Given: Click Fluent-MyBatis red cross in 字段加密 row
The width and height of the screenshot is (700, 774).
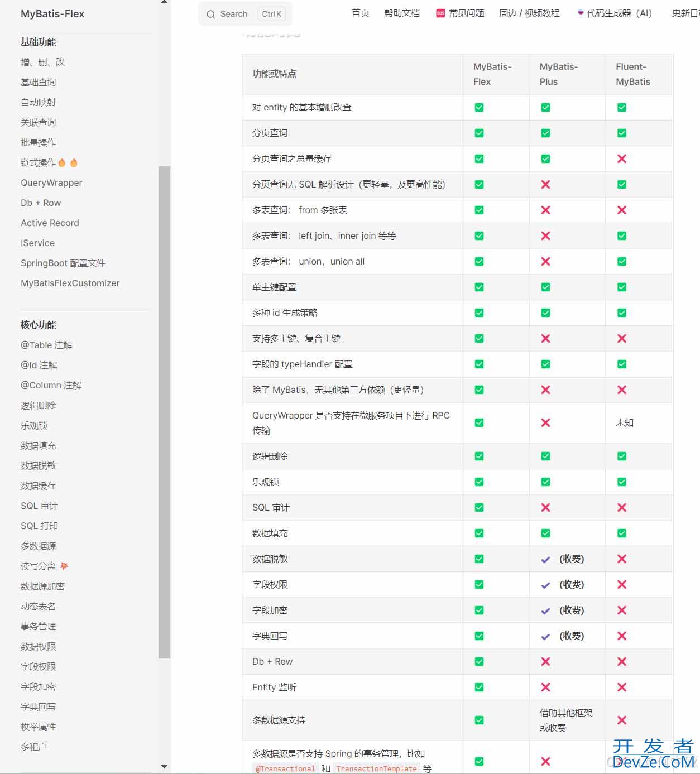Looking at the screenshot, I should click(621, 610).
